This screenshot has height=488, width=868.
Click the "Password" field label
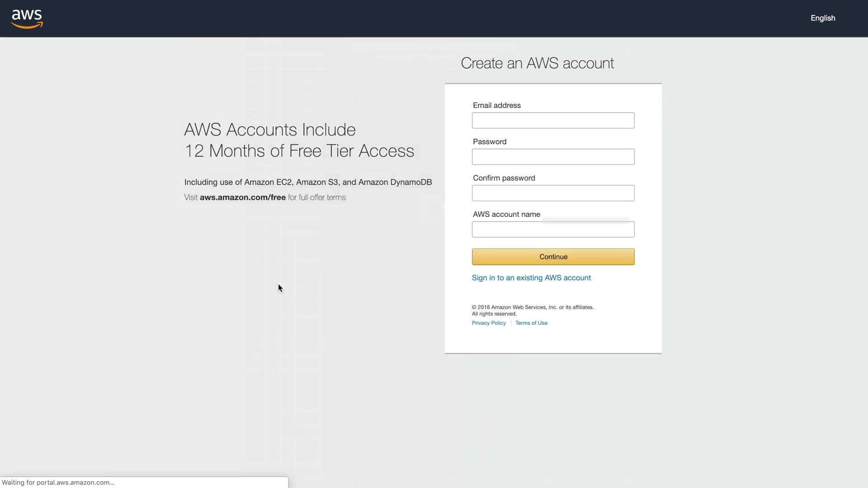489,142
